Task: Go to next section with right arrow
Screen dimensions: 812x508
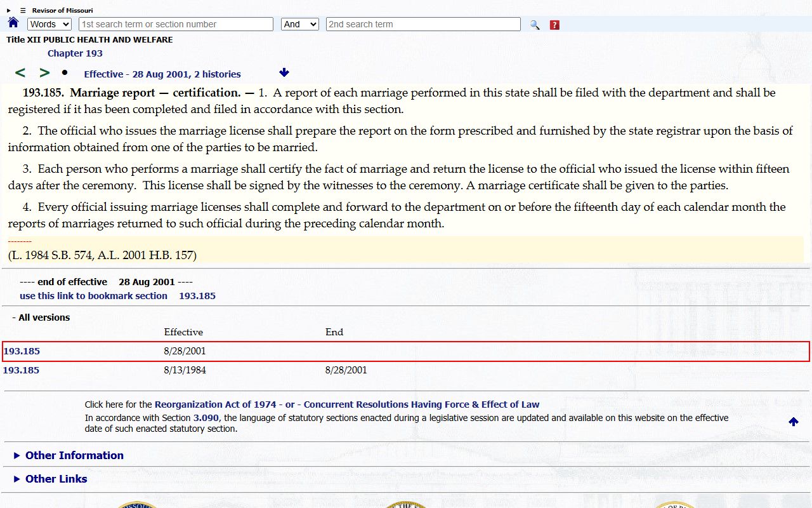Action: coord(44,73)
